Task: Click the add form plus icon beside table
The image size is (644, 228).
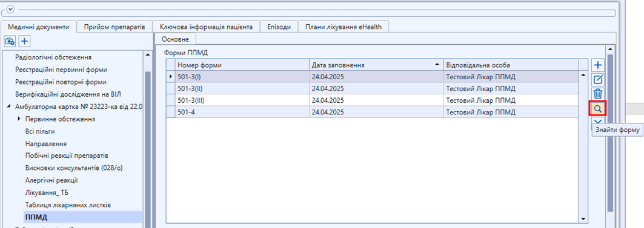Action: (598, 65)
